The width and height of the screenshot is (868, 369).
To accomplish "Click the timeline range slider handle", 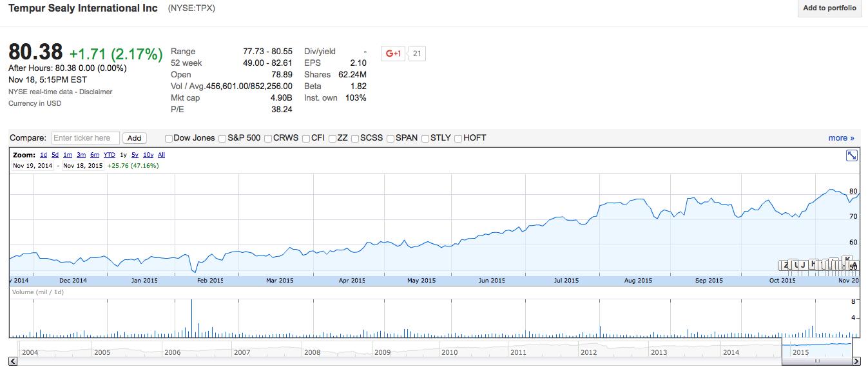I will 817,361.
